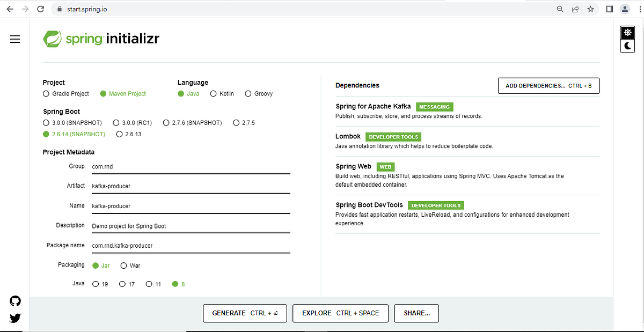Click the theme gear icon top right

pyautogui.click(x=627, y=32)
